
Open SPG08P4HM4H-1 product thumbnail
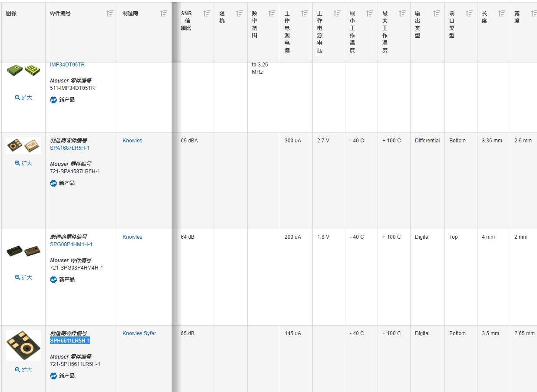[x=23, y=251]
